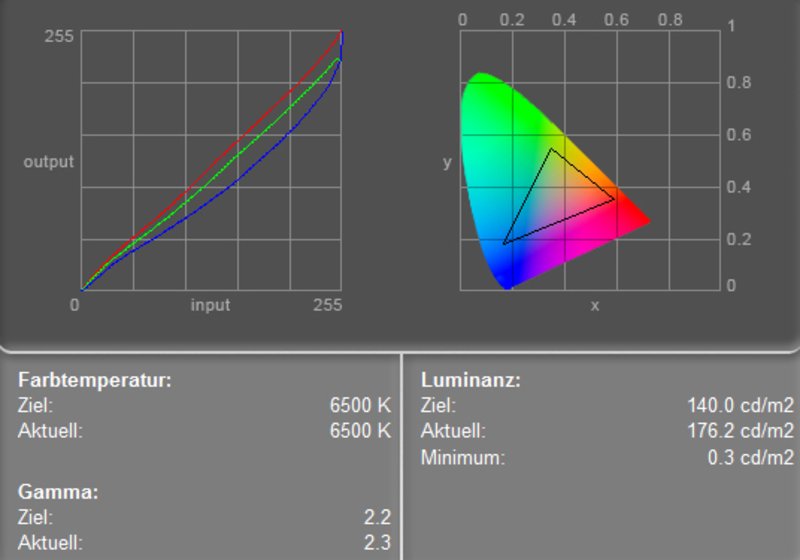Click the Farbtemperatur heading
This screenshot has height=560, width=800.
(x=95, y=380)
